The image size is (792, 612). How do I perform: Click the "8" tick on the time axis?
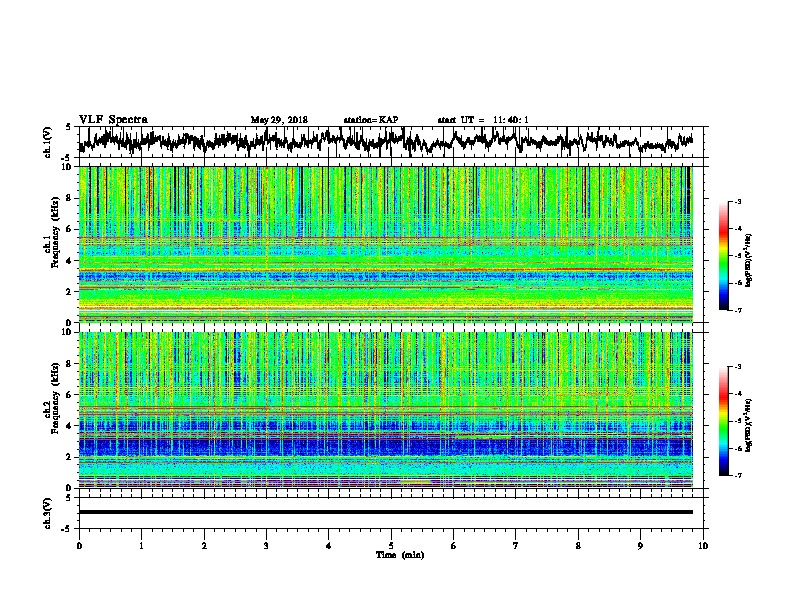click(578, 546)
